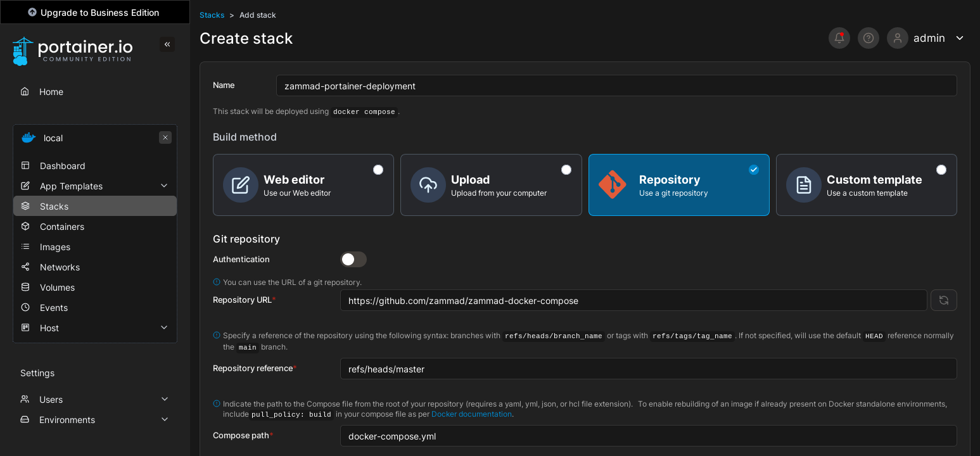980x456 pixels.
Task: Click the admin username text
Action: pyautogui.click(x=929, y=38)
